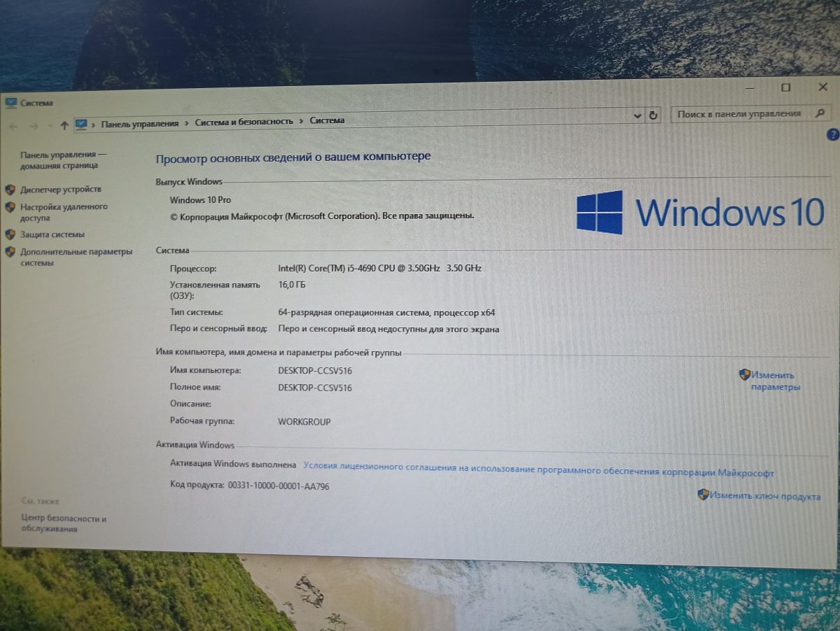Select the WORKGROUP value
This screenshot has height=631, width=840.
(304, 422)
